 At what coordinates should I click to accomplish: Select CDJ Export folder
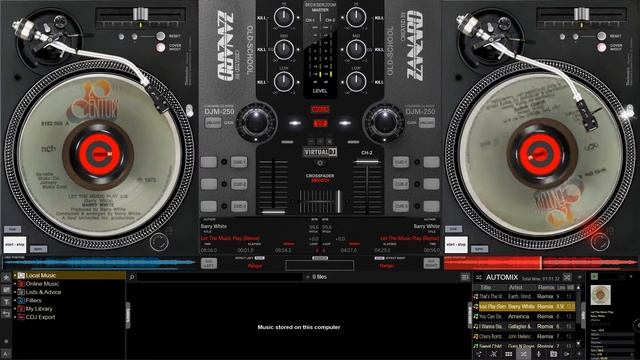tap(40, 317)
